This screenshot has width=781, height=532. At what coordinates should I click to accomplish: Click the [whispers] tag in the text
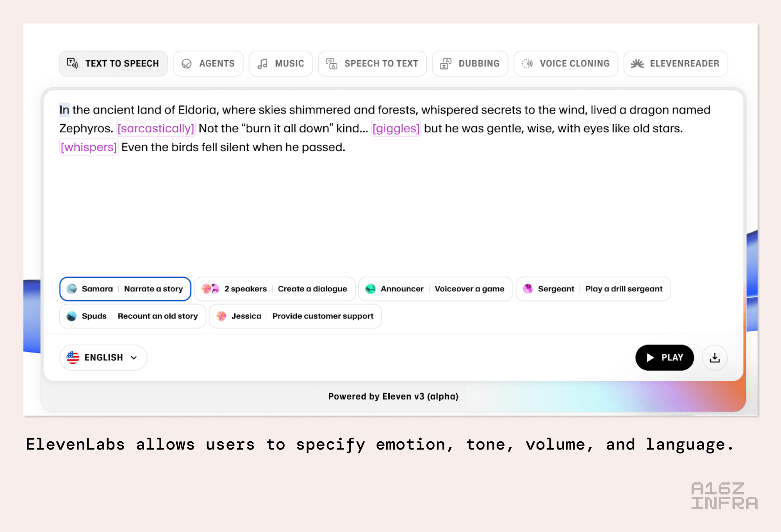click(89, 147)
